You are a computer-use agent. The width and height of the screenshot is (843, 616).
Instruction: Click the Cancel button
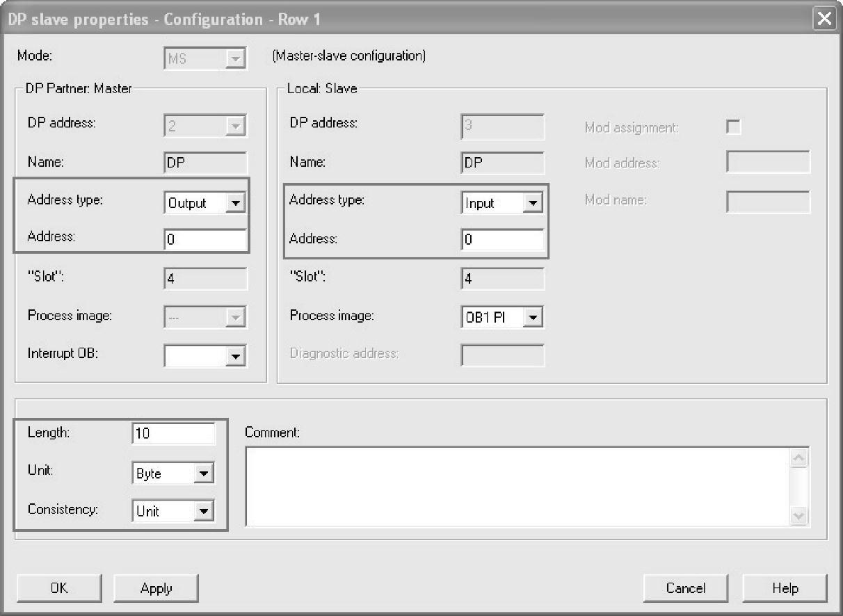(685, 588)
